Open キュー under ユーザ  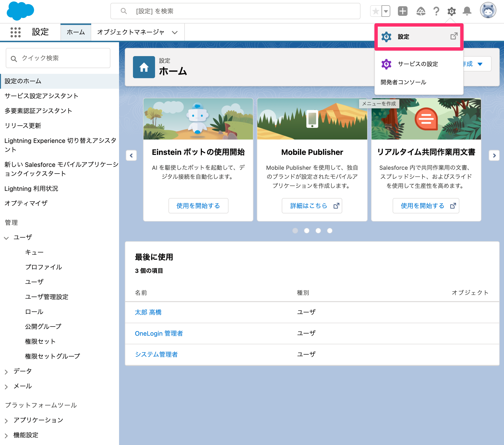pos(34,252)
